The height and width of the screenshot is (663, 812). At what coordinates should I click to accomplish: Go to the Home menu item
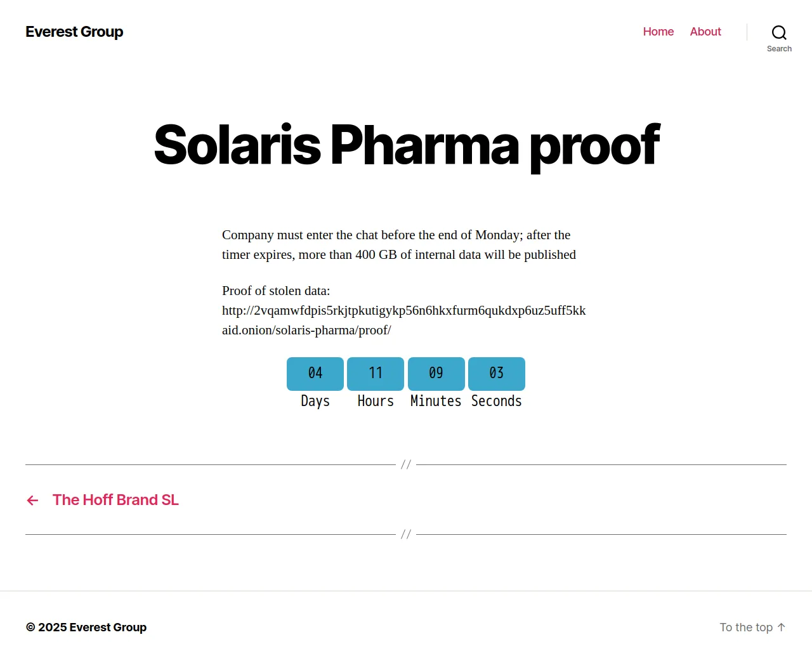[x=658, y=32]
